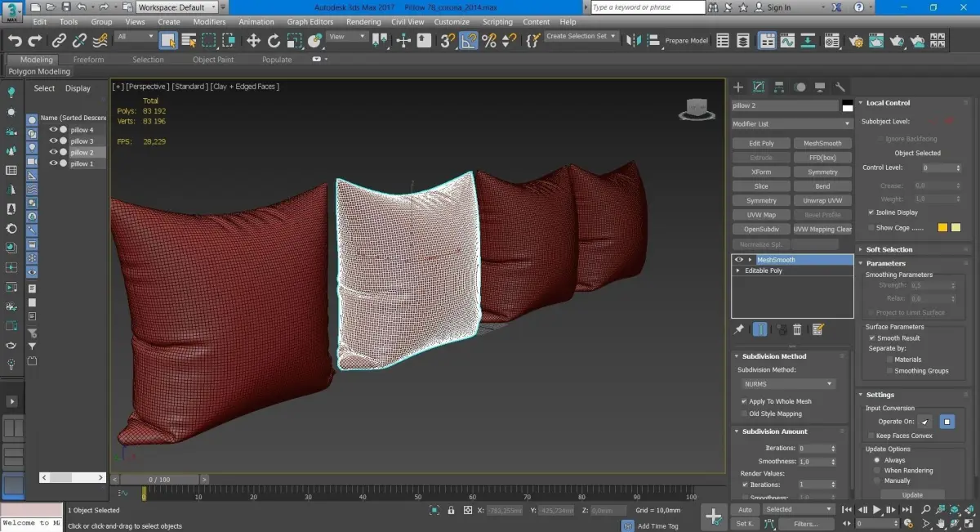The width and height of the screenshot is (980, 532).
Task: Open Configure Modifier Sets icon
Action: 818,329
